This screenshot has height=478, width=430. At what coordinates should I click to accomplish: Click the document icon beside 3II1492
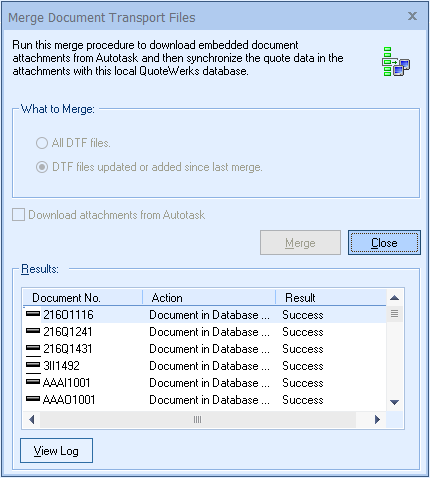coord(33,365)
